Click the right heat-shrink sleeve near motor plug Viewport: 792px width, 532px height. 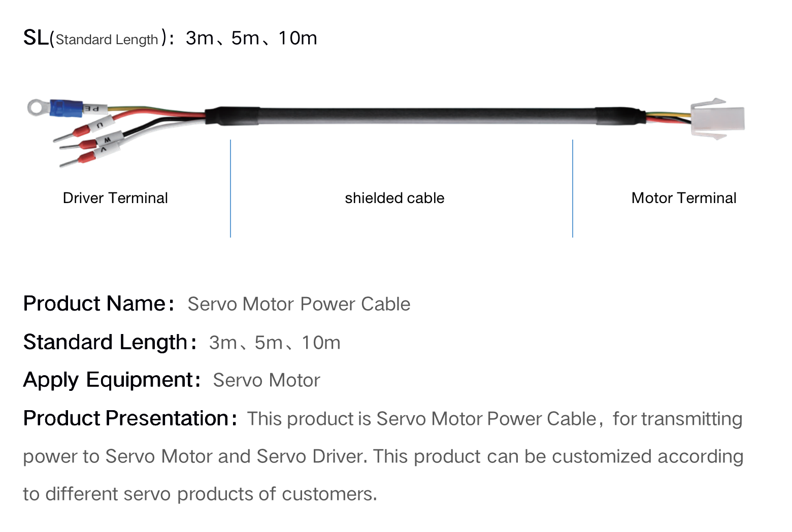[620, 116]
